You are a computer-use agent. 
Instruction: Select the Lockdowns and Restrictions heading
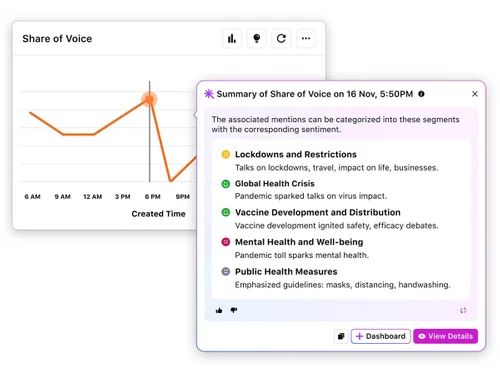point(296,154)
